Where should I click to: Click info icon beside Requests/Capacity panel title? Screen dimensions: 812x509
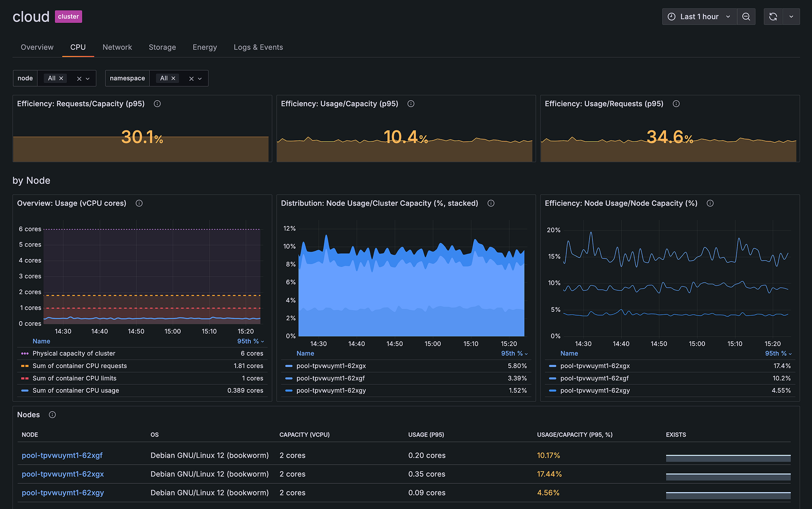(x=157, y=104)
